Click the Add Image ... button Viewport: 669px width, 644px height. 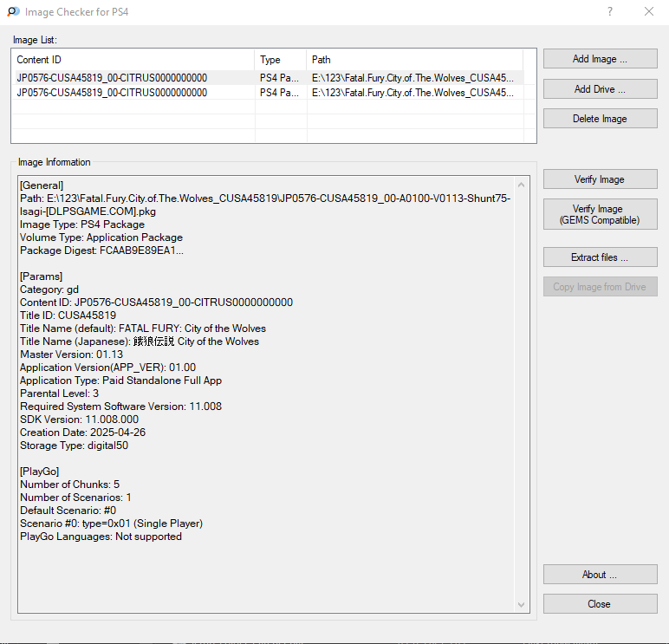[x=600, y=58]
